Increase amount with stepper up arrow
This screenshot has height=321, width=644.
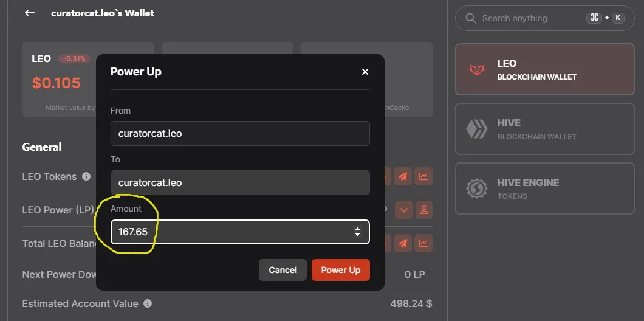(x=357, y=229)
